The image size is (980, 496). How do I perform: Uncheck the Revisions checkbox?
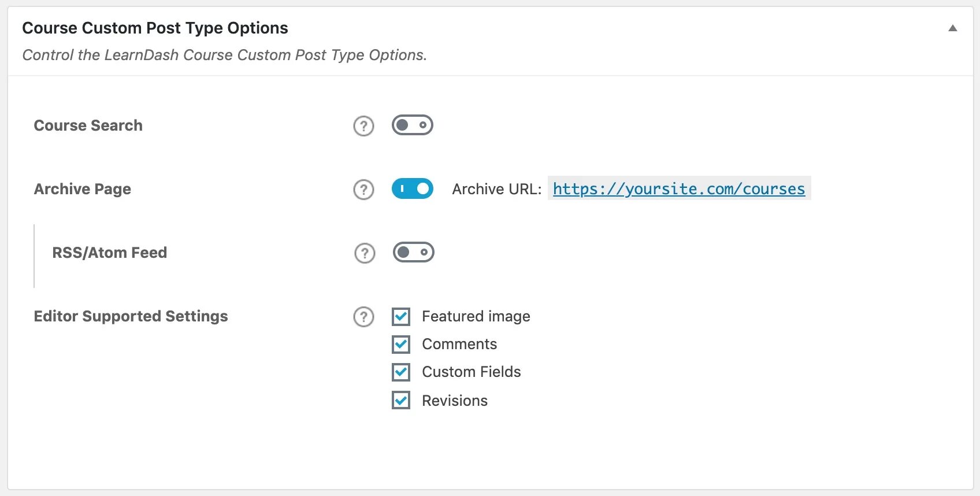tap(401, 400)
